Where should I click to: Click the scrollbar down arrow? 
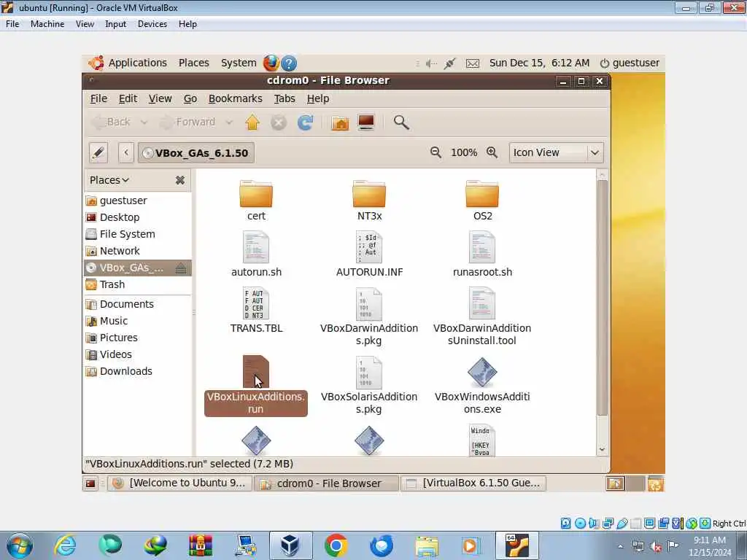click(602, 449)
